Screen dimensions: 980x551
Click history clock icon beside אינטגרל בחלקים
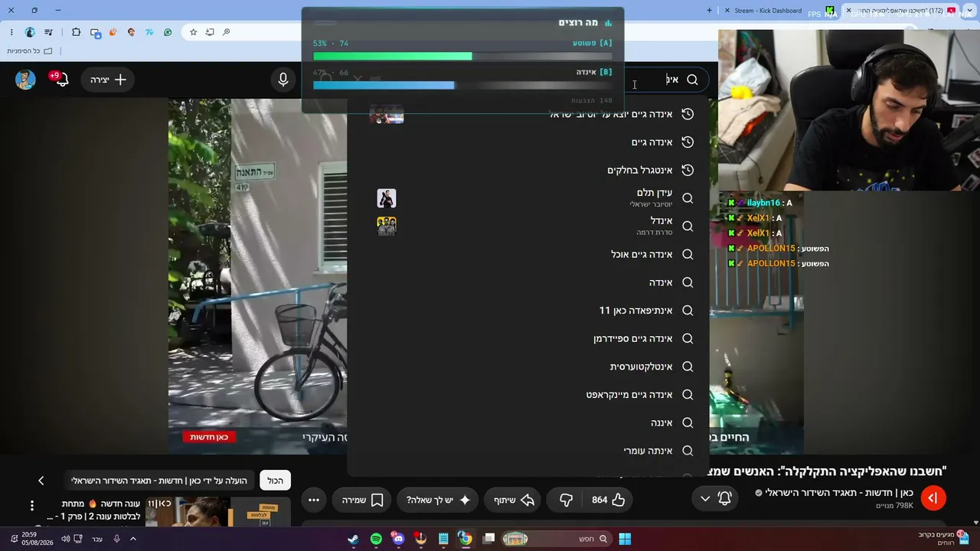(688, 170)
